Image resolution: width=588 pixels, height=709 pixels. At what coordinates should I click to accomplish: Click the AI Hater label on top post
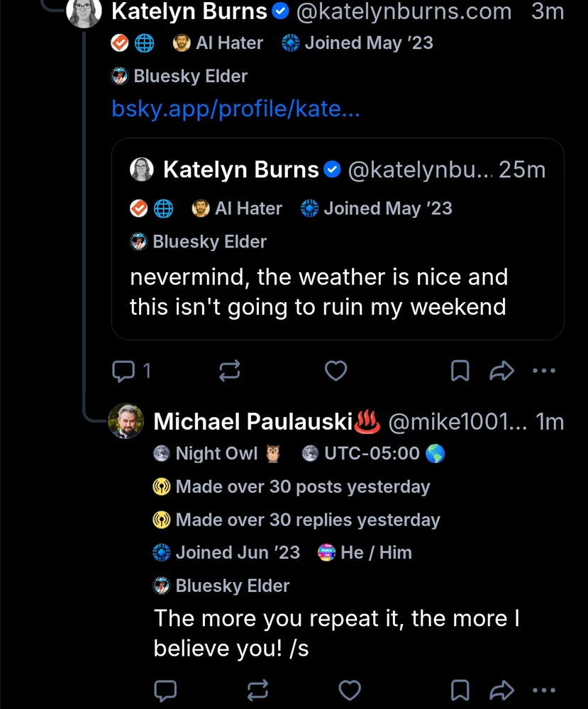[218, 43]
